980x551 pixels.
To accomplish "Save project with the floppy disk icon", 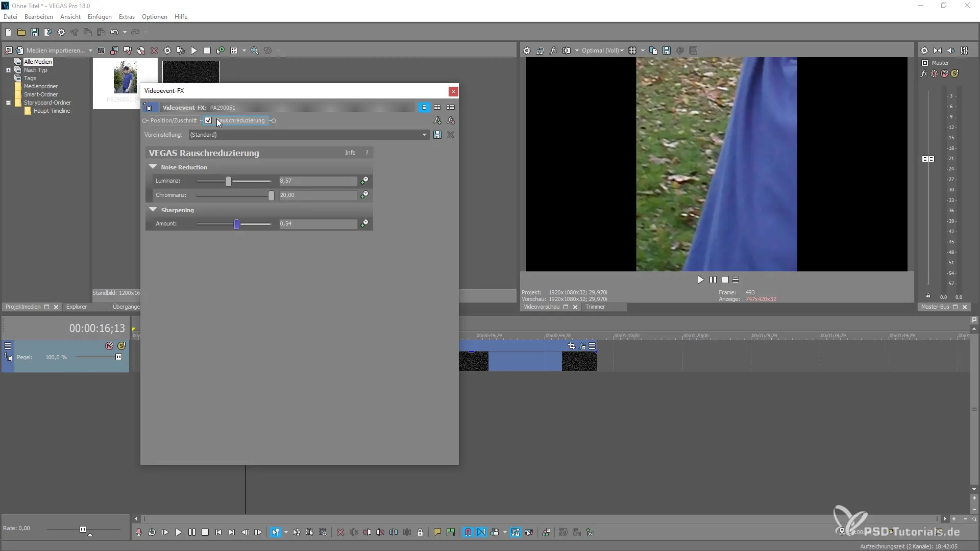I will click(35, 32).
